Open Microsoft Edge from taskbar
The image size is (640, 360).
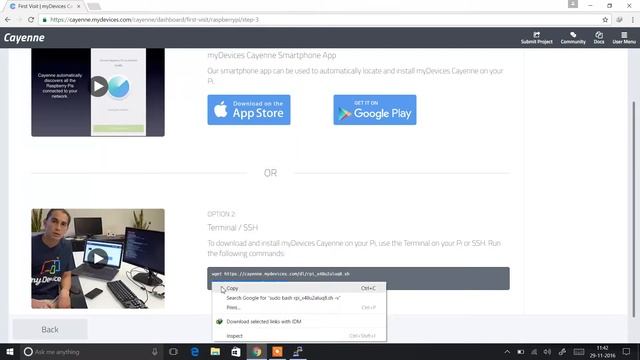pyautogui.click(x=195, y=351)
